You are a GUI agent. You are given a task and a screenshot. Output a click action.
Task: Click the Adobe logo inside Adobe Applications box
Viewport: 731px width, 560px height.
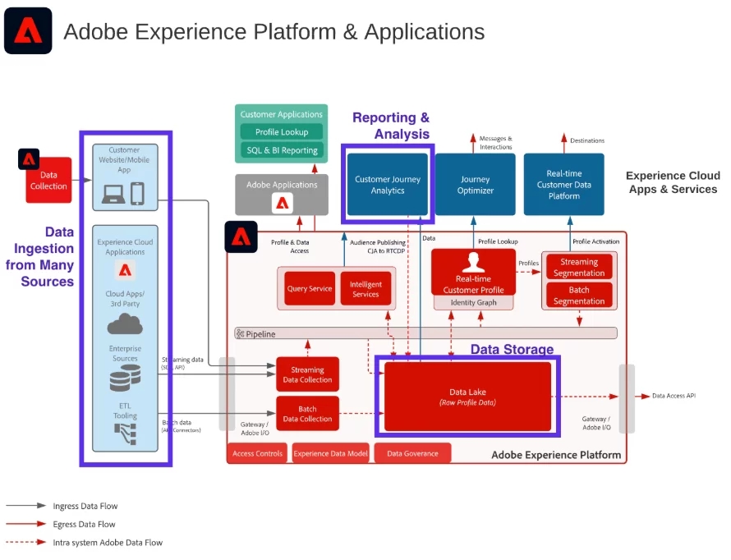[282, 203]
